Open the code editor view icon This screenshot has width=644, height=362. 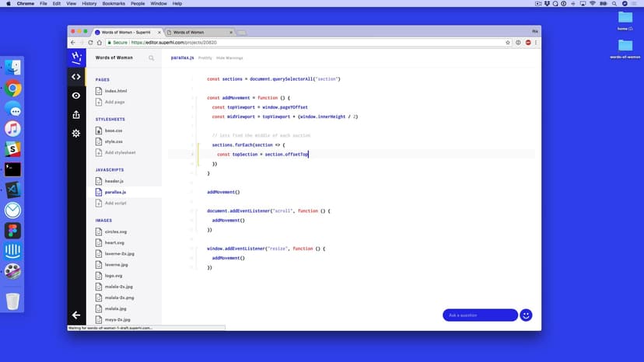coord(76,76)
